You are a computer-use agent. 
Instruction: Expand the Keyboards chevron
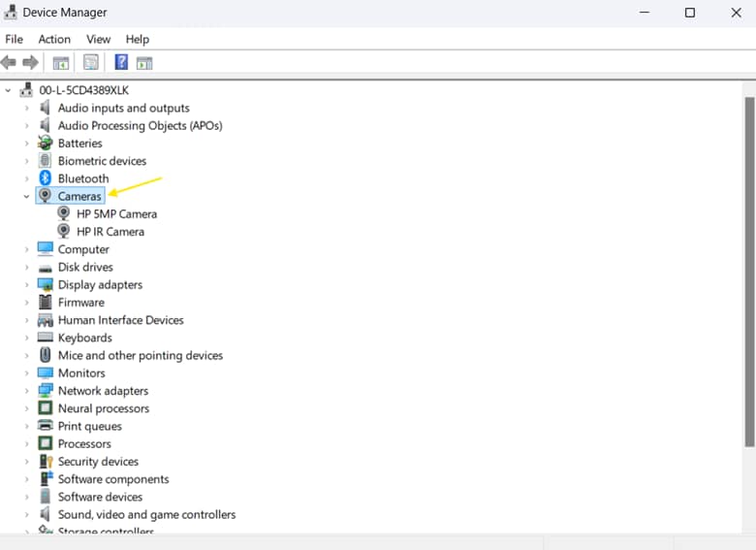27,338
